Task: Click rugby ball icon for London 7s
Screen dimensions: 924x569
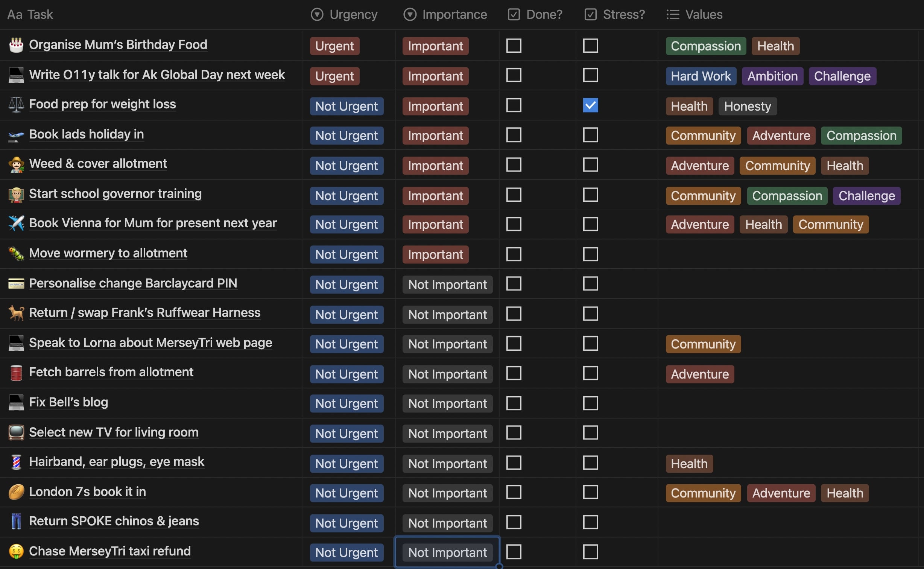Action: tap(16, 492)
